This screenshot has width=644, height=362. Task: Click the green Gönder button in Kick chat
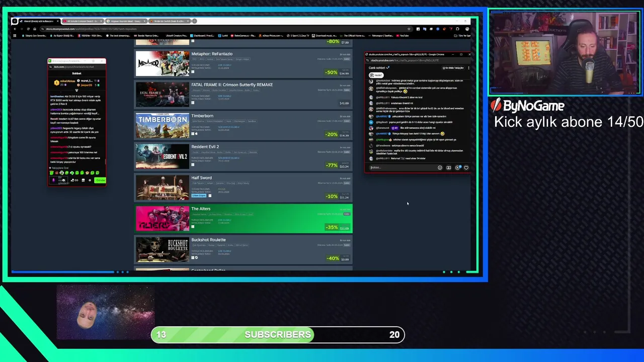pyautogui.click(x=100, y=180)
